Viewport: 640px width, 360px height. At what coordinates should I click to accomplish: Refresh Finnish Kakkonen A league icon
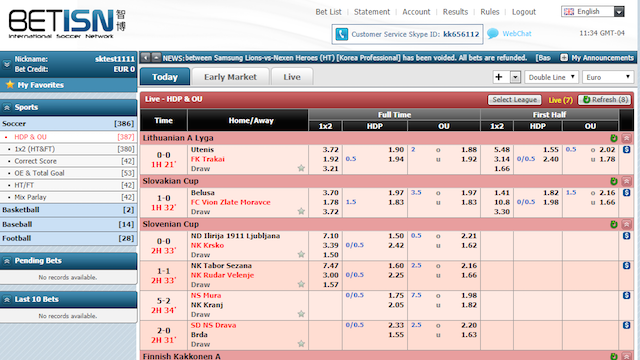(x=613, y=356)
